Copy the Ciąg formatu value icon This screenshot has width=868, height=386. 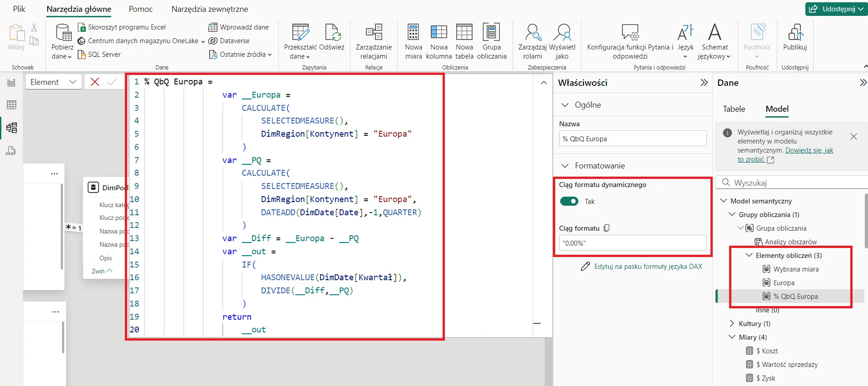click(607, 228)
